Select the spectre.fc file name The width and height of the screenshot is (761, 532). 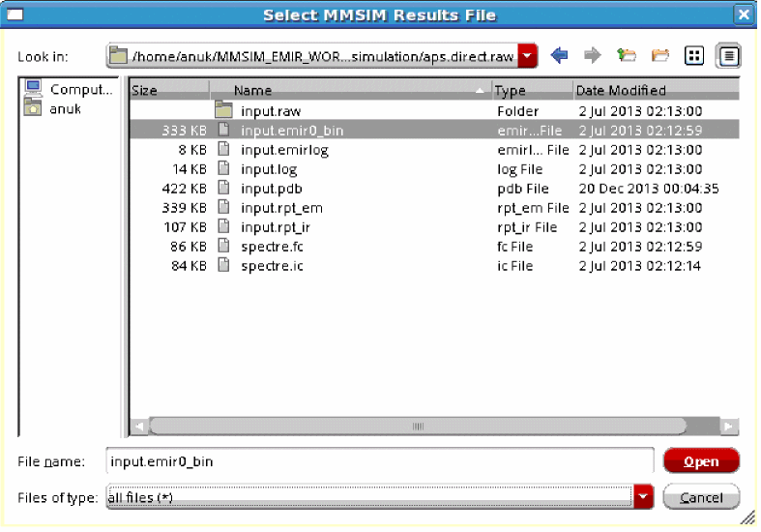point(272,247)
